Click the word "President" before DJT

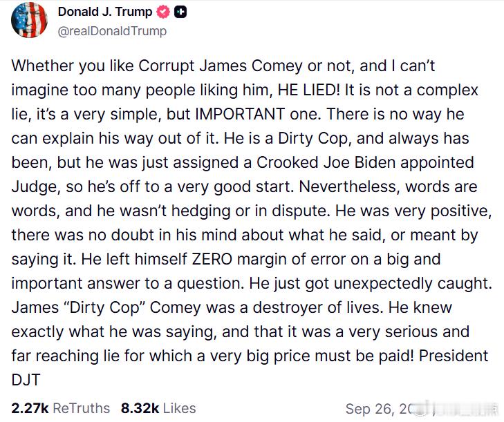click(454, 356)
